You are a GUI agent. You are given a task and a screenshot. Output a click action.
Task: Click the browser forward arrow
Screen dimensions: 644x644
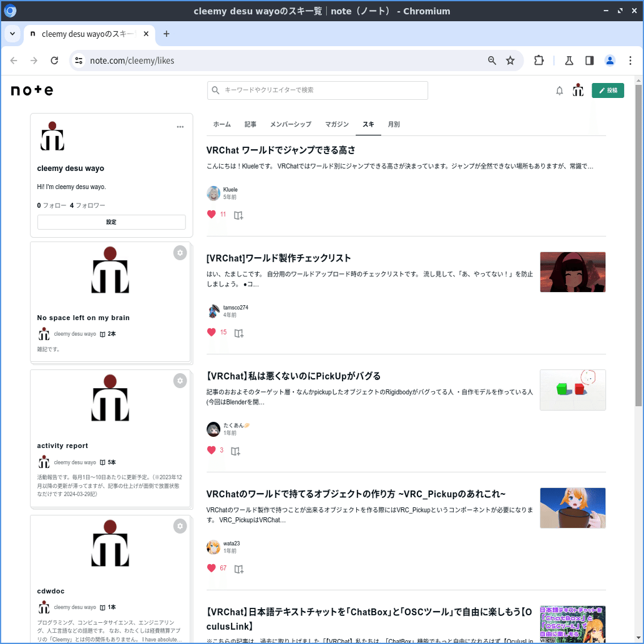pos(34,61)
